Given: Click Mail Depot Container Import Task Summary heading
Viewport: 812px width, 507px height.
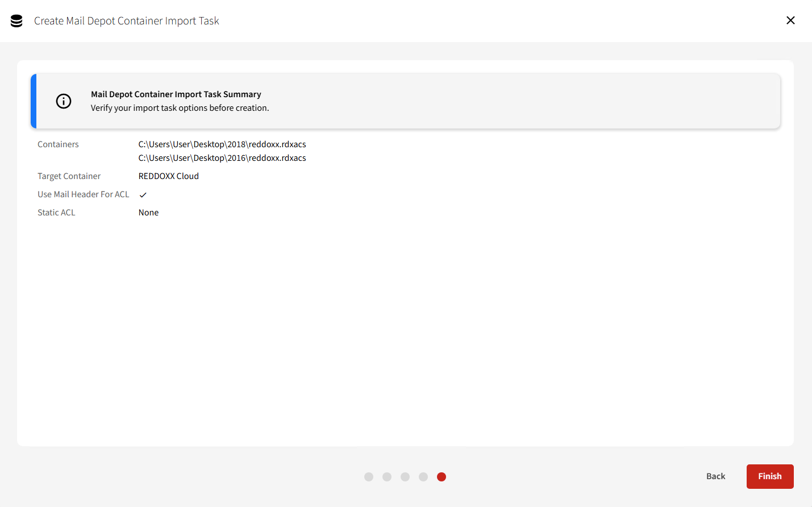Looking at the screenshot, I should coord(176,94).
